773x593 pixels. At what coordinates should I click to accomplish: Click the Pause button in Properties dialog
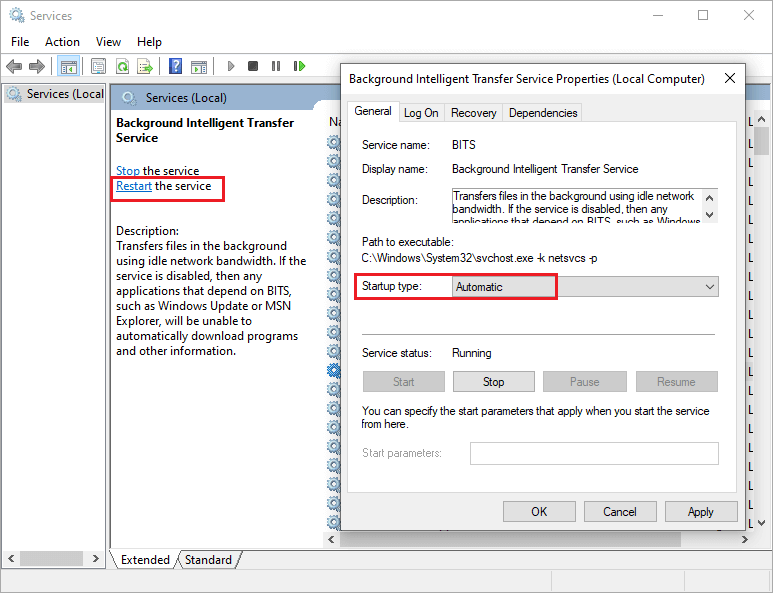[585, 382]
